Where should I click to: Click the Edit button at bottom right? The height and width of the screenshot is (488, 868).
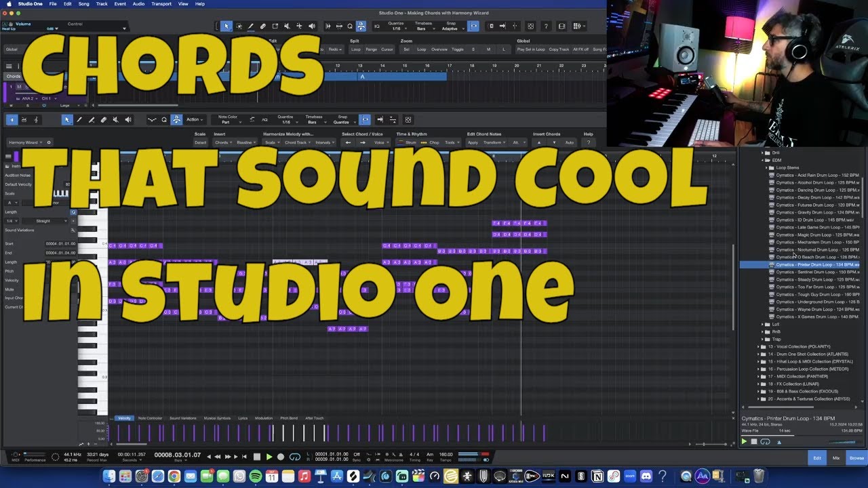pyautogui.click(x=817, y=458)
